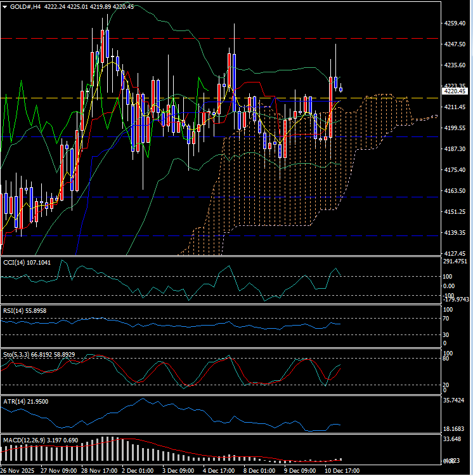Click the 10 Dec 17:00 time label
The height and width of the screenshot is (476, 473).
click(341, 471)
